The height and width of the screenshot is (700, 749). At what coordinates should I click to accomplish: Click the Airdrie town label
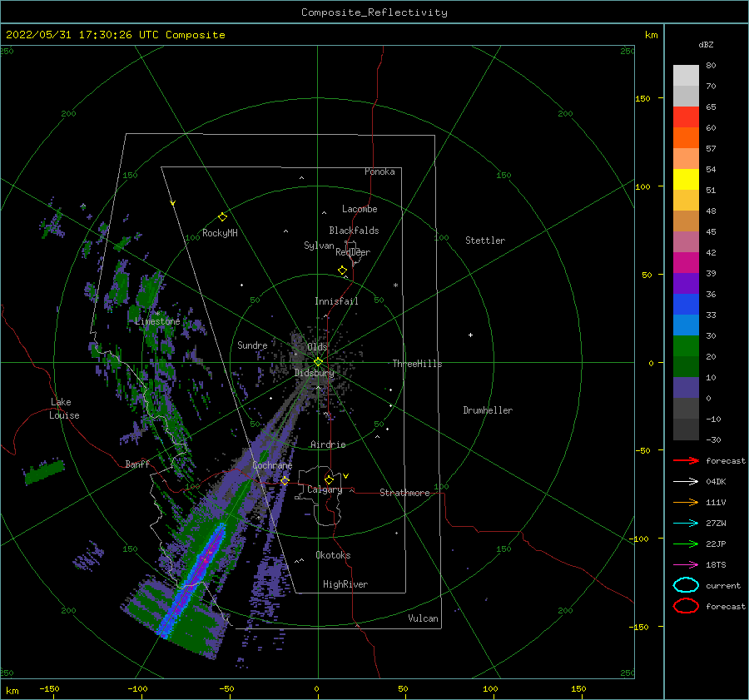(x=328, y=444)
